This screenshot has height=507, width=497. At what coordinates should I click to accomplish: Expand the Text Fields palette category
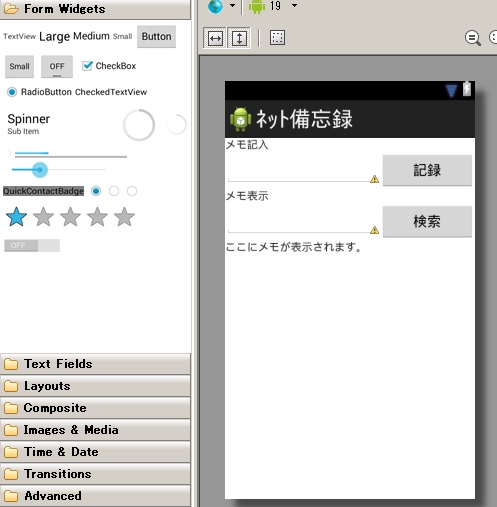coord(95,364)
